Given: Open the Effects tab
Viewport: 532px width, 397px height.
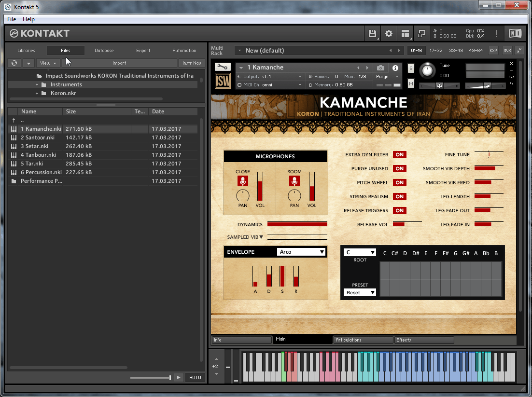Looking at the screenshot, I should tap(424, 340).
